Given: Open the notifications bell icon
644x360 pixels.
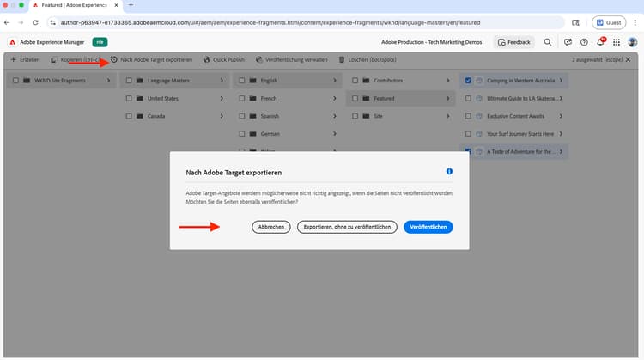Looking at the screenshot, I should click(x=600, y=42).
